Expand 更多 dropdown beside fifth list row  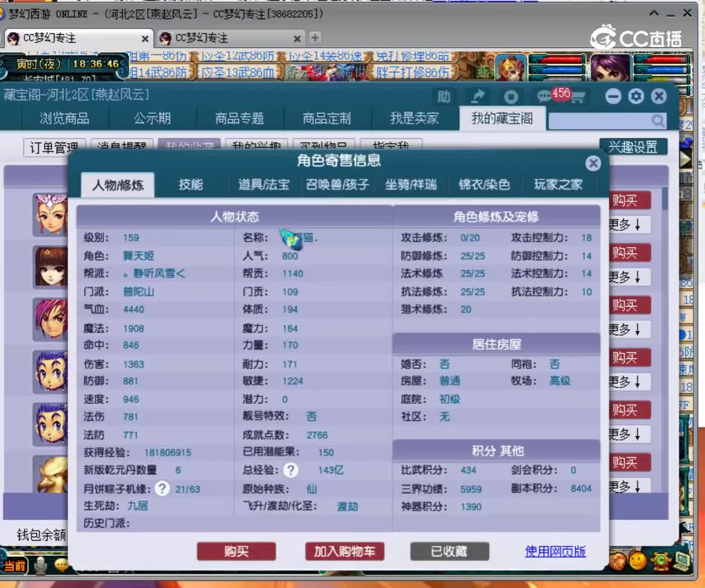[x=630, y=434]
